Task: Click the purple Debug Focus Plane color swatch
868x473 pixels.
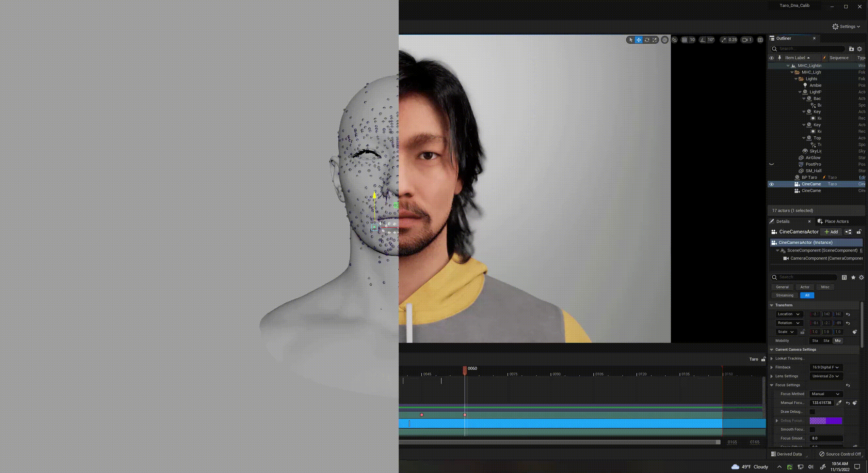Action: coord(826,420)
